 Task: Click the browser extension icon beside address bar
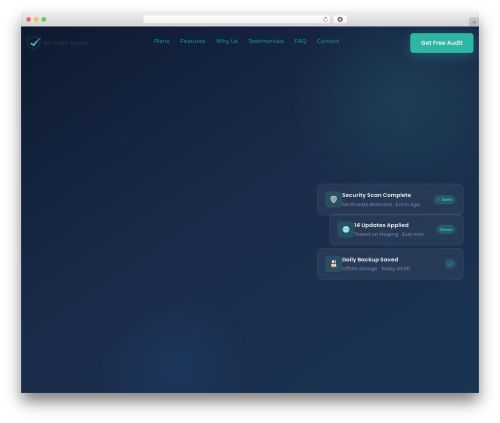pos(340,19)
